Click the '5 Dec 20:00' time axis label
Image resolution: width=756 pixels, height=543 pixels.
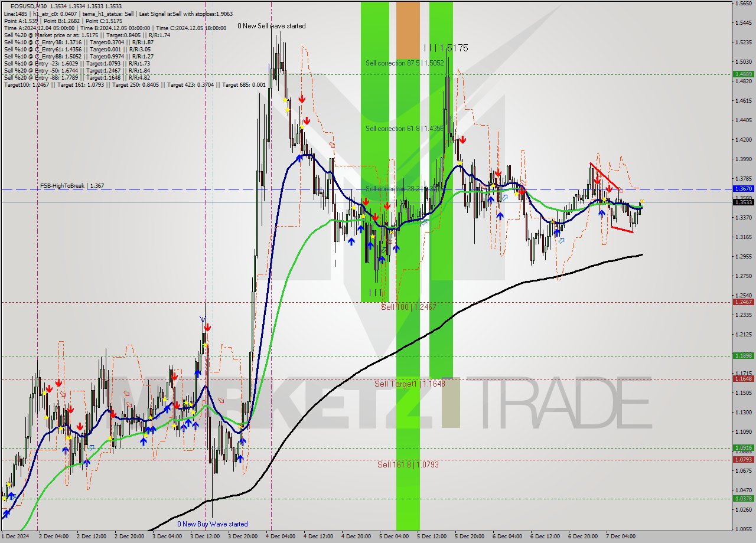pyautogui.click(x=470, y=537)
